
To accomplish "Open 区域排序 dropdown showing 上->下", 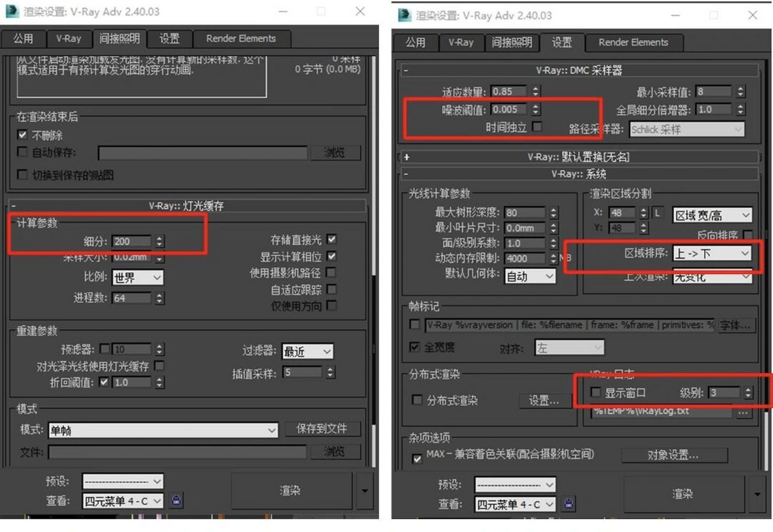I will (x=712, y=253).
